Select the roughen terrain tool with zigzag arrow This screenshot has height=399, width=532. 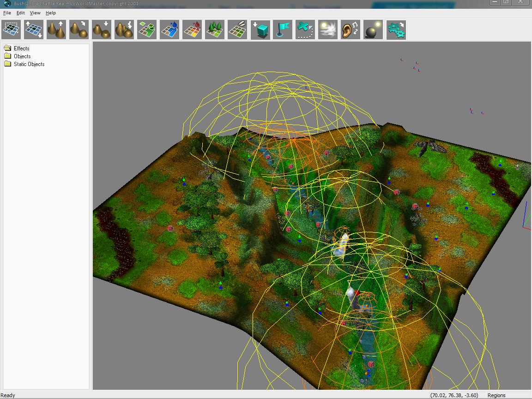pos(124,30)
